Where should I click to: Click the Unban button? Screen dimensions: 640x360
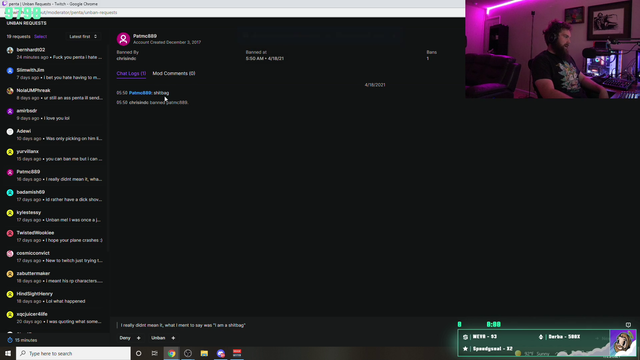click(158, 338)
